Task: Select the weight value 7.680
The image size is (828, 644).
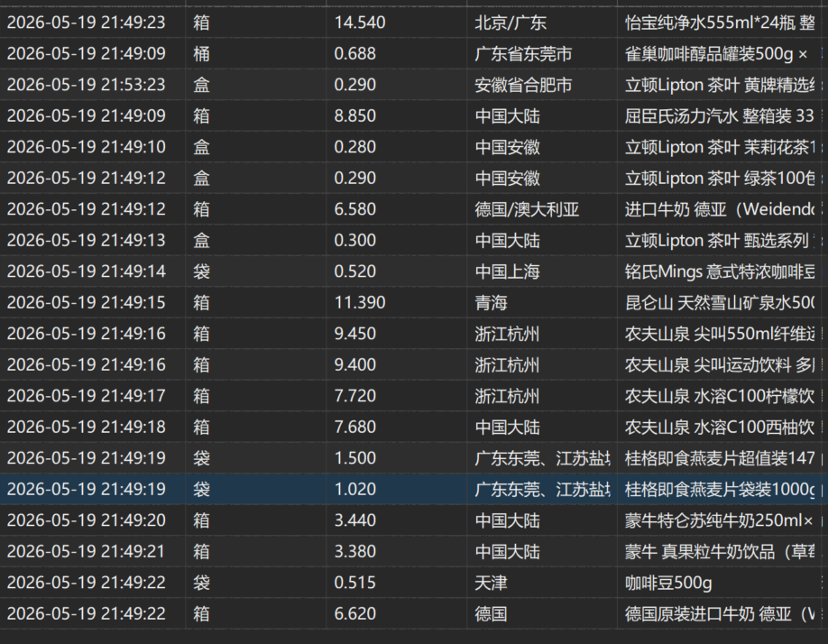Action: coord(354,428)
